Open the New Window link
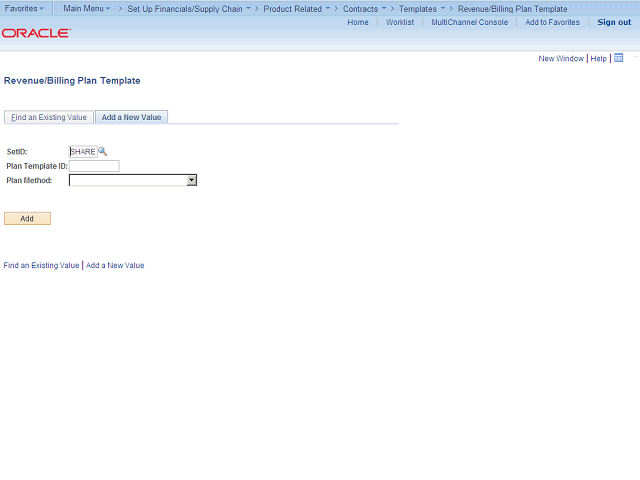Viewport: 640px width, 480px height. tap(561, 58)
